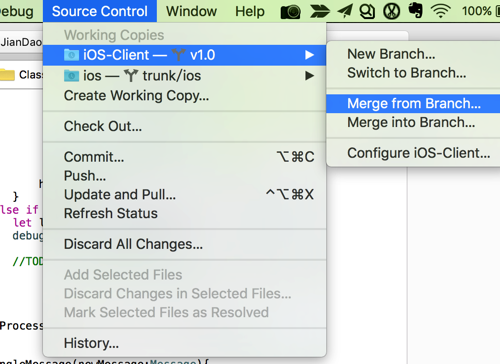Click the circled X menu bar icon
Image resolution: width=500 pixels, height=364 pixels.
tap(392, 11)
